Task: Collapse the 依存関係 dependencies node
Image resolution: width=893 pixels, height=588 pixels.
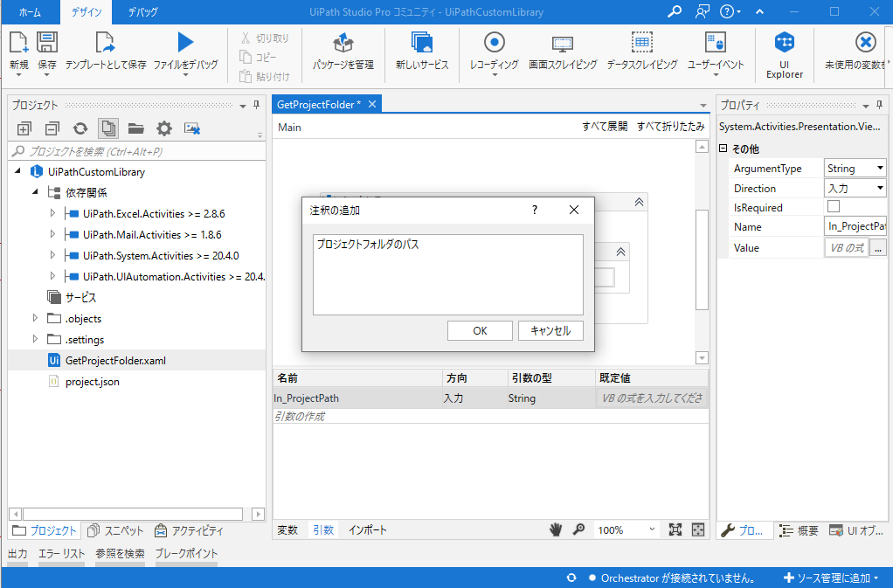Action: pyautogui.click(x=35, y=192)
